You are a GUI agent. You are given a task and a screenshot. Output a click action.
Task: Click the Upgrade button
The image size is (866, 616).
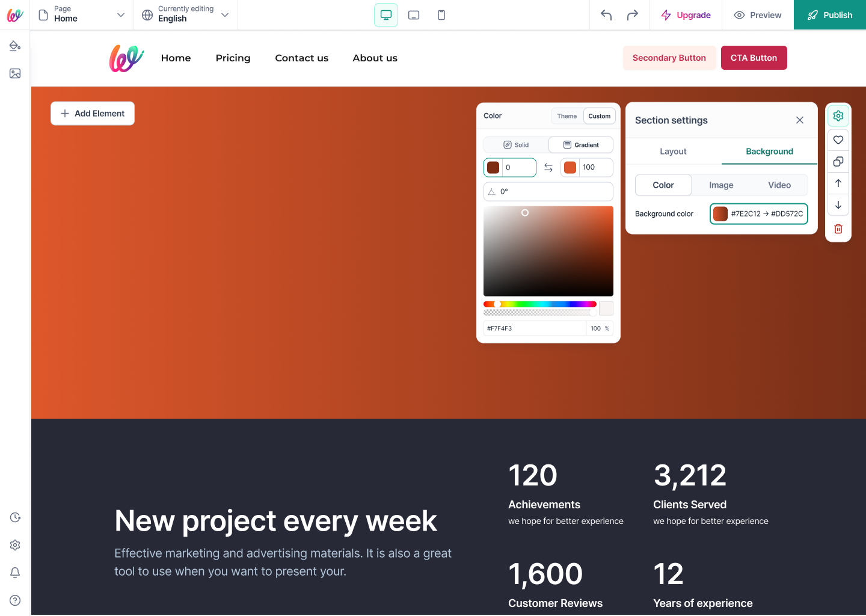point(686,15)
